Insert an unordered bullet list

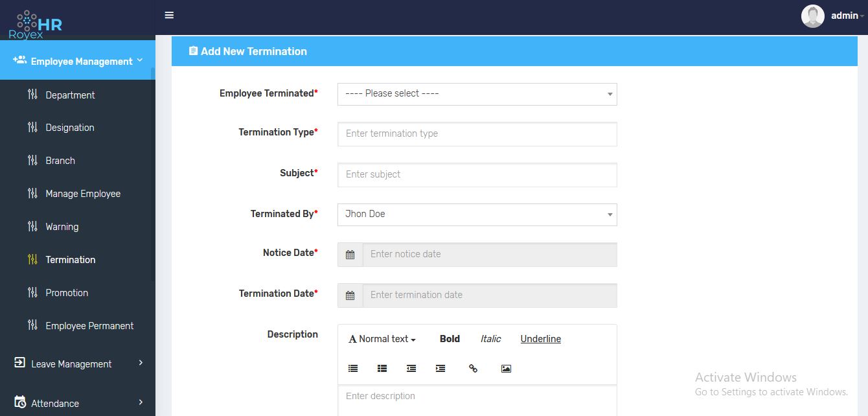click(x=353, y=368)
